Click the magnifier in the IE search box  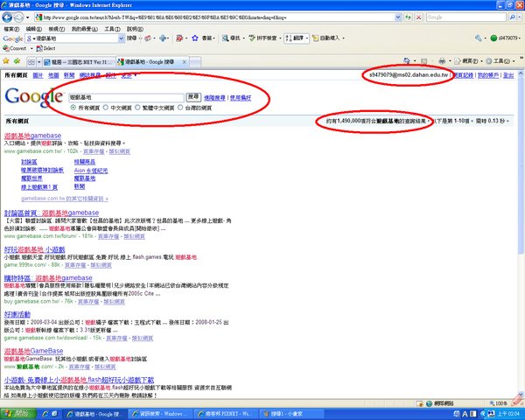point(512,17)
